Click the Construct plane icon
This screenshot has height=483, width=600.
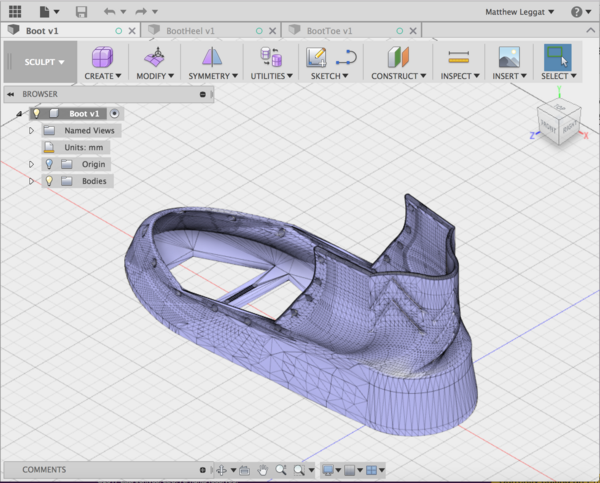tap(399, 57)
